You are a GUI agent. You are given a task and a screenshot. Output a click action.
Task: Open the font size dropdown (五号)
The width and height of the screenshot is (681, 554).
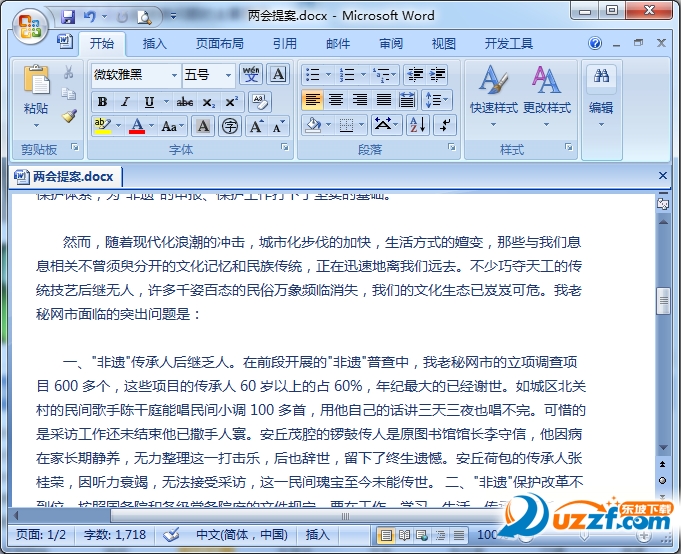point(228,75)
